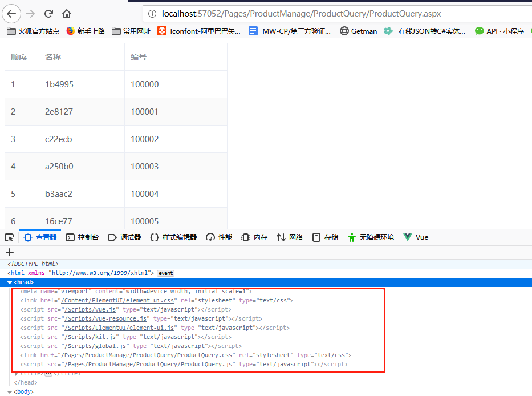Viewport: 532px width, 396px height.
Task: Open the 新手上路 bookmark
Action: tap(86, 31)
